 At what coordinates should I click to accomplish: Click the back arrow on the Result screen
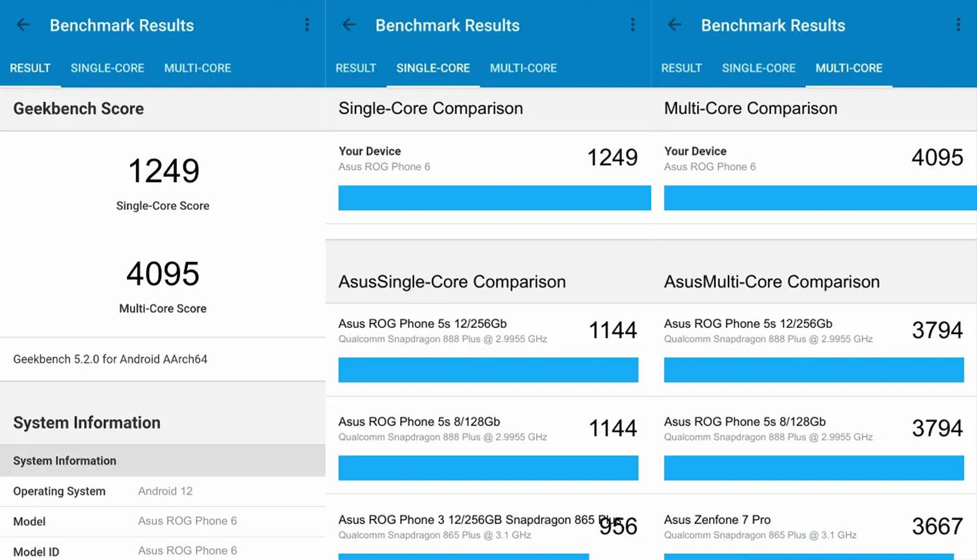point(23,25)
